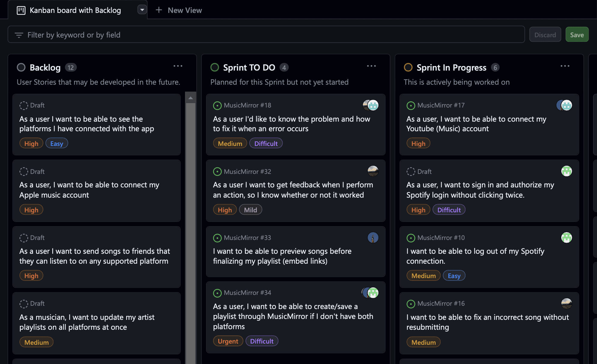Open the Sprint In Progress column menu

tap(565, 66)
